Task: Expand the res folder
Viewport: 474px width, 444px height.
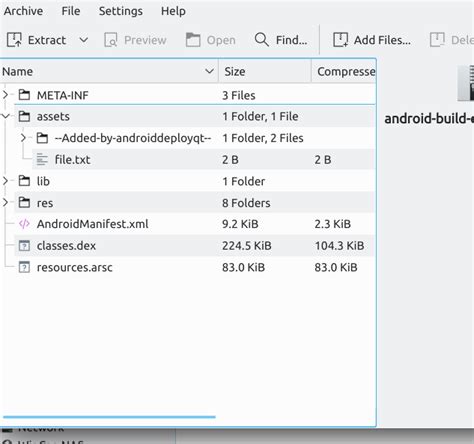Action: [x=5, y=202]
